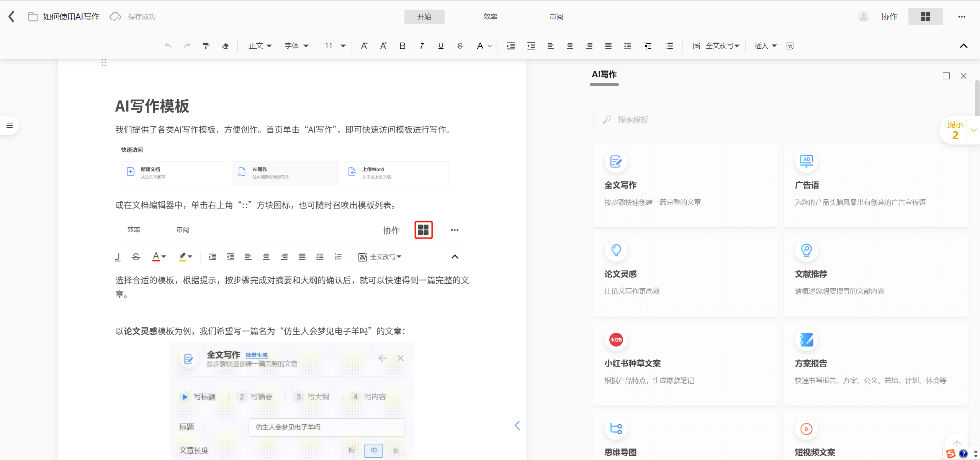Insert bulleted list
Screen dimensions: 980x460
click(669, 46)
